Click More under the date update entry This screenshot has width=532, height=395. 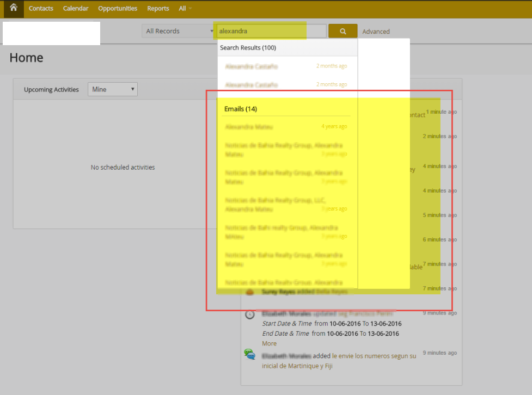coord(269,343)
